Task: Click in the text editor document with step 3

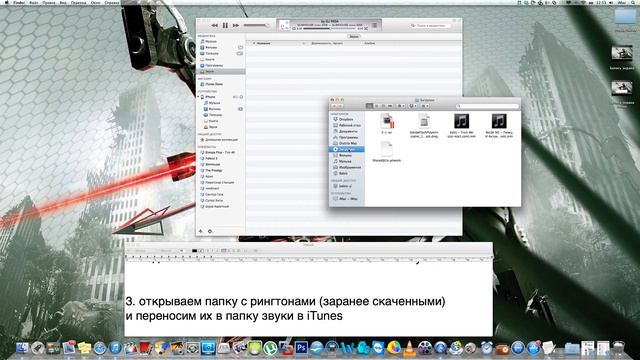Action: point(309,299)
